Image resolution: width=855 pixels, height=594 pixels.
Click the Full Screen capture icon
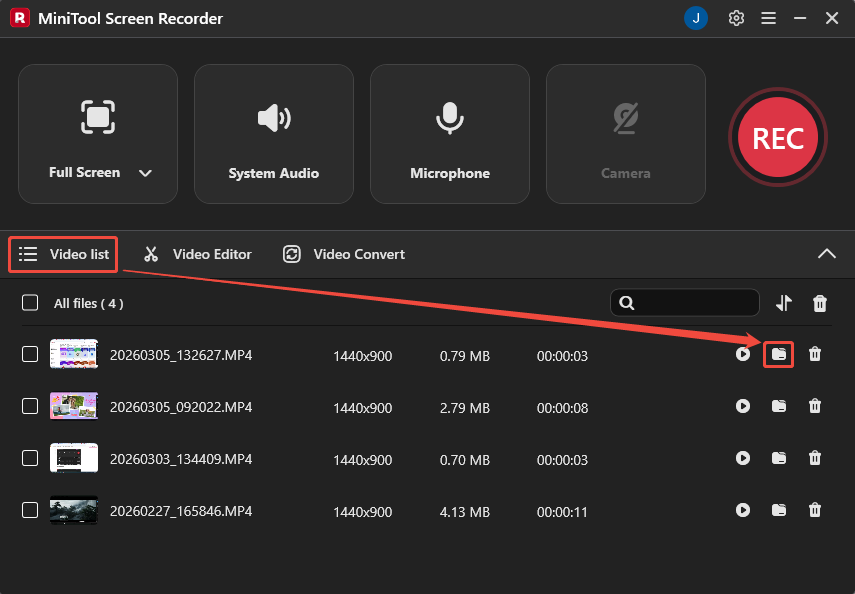click(x=97, y=118)
